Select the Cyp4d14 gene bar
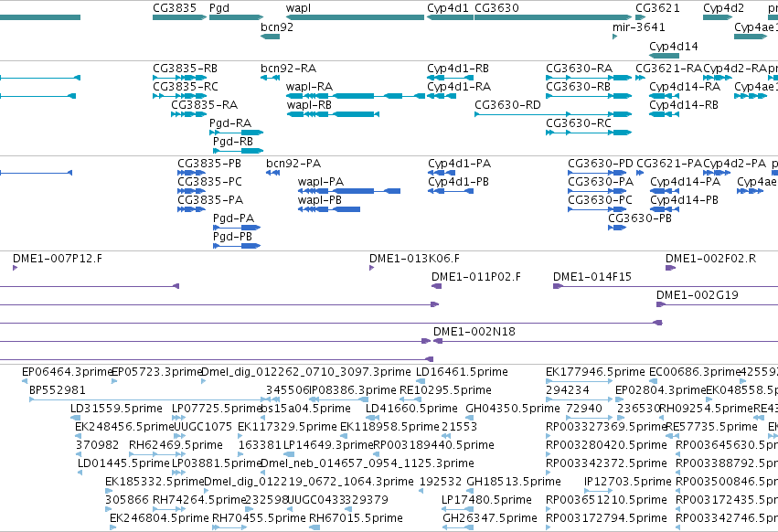The image size is (778, 532). [664, 56]
